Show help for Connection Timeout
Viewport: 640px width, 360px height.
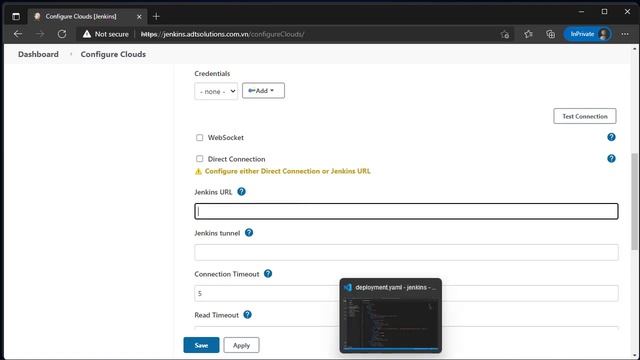tap(268, 273)
